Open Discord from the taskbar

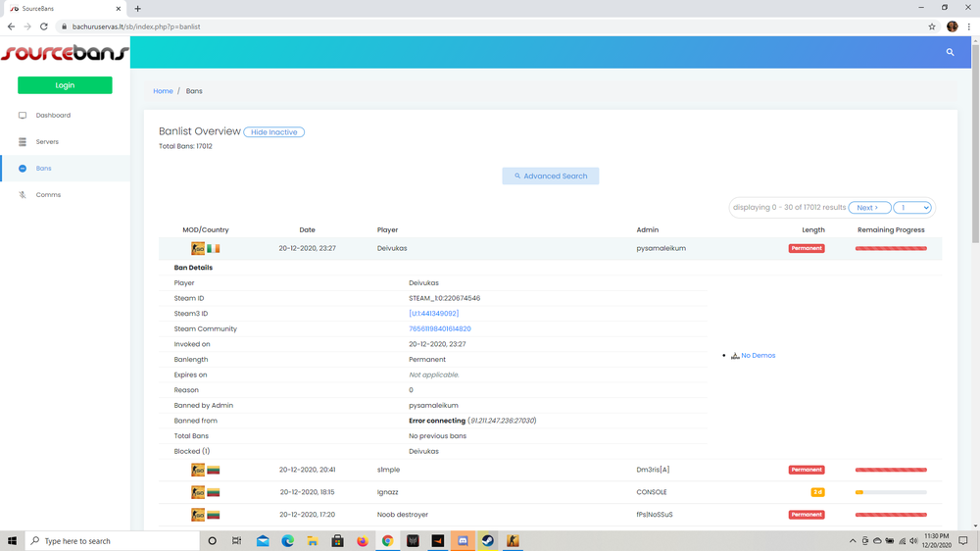463,540
